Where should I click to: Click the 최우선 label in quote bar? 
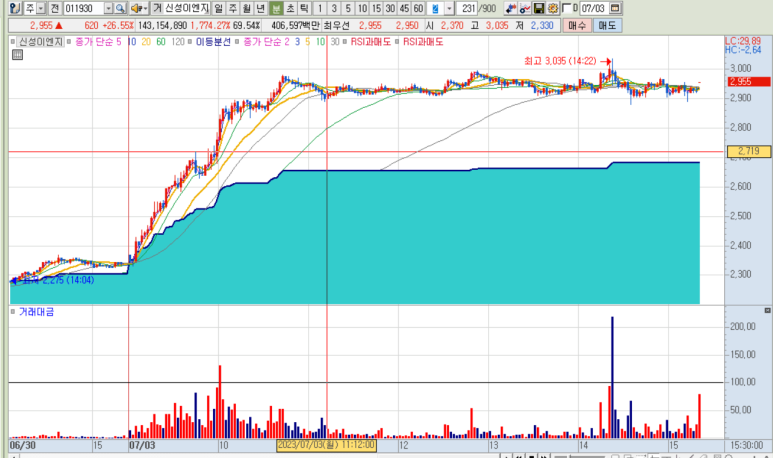[337, 25]
